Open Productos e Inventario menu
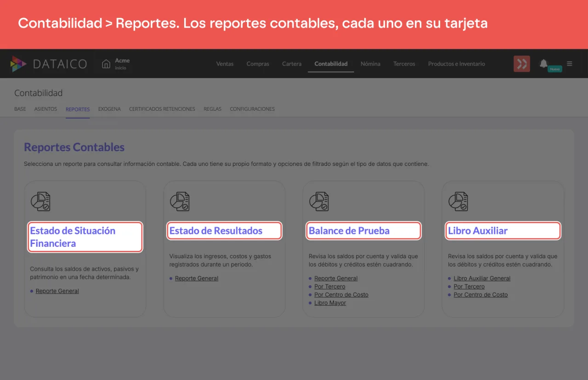Image resolution: width=588 pixels, height=380 pixels. pyautogui.click(x=457, y=64)
